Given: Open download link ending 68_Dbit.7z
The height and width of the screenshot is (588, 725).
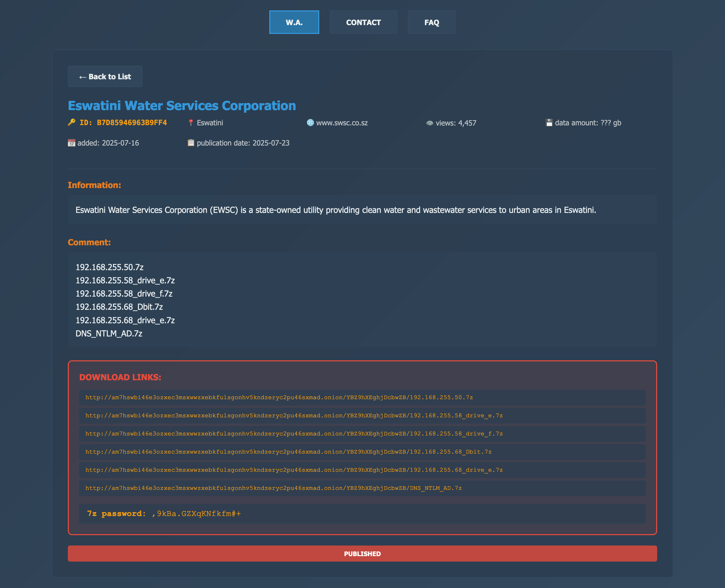Looking at the screenshot, I should tap(362, 452).
